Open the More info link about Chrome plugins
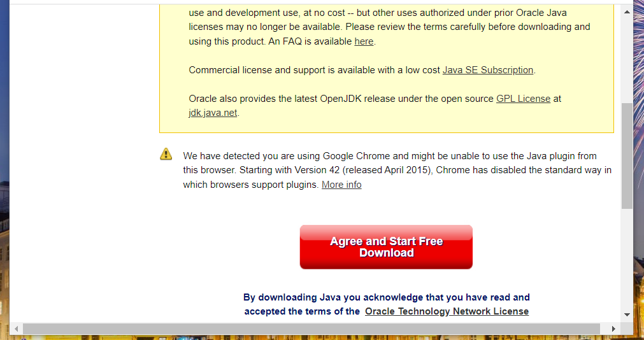This screenshot has width=644, height=340. click(341, 185)
